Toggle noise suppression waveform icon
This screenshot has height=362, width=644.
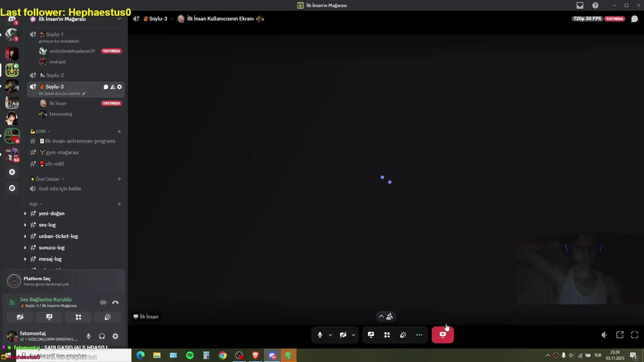pyautogui.click(x=103, y=302)
